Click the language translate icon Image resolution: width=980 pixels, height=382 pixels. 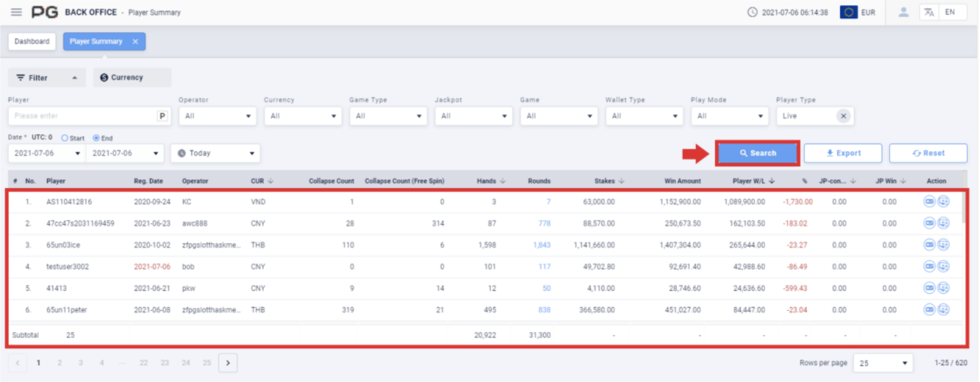point(929,13)
